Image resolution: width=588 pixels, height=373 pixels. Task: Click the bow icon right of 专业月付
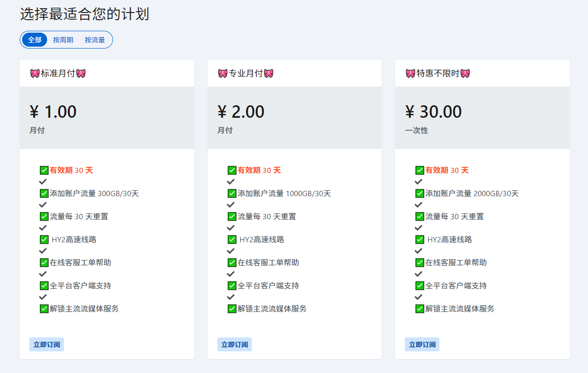click(269, 74)
